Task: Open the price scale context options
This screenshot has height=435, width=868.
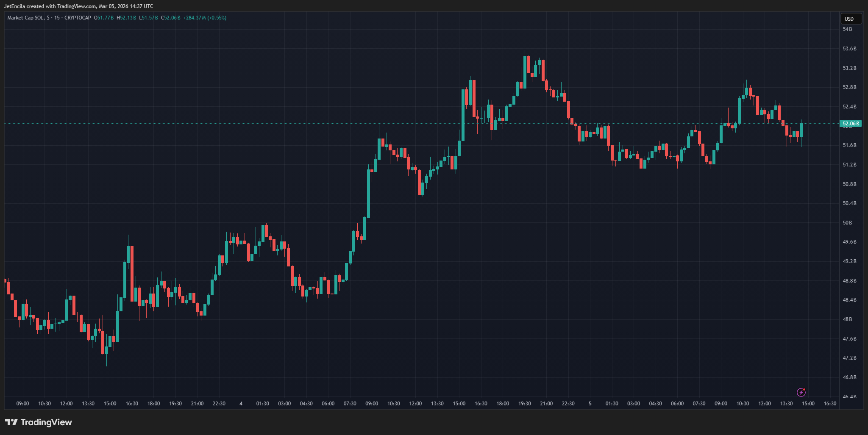Action: point(851,212)
